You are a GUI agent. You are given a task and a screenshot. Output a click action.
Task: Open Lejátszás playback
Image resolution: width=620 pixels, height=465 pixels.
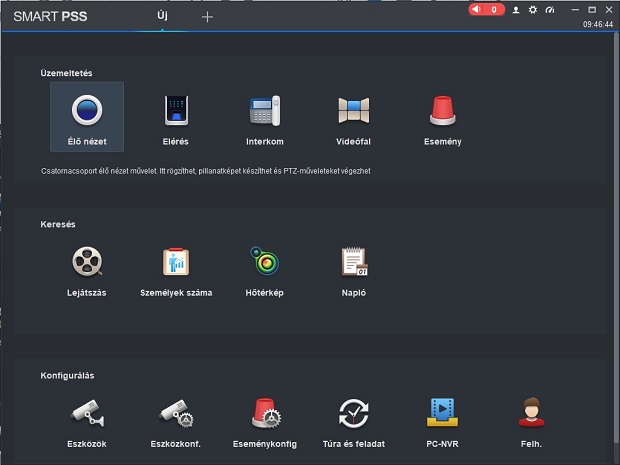pos(87,271)
